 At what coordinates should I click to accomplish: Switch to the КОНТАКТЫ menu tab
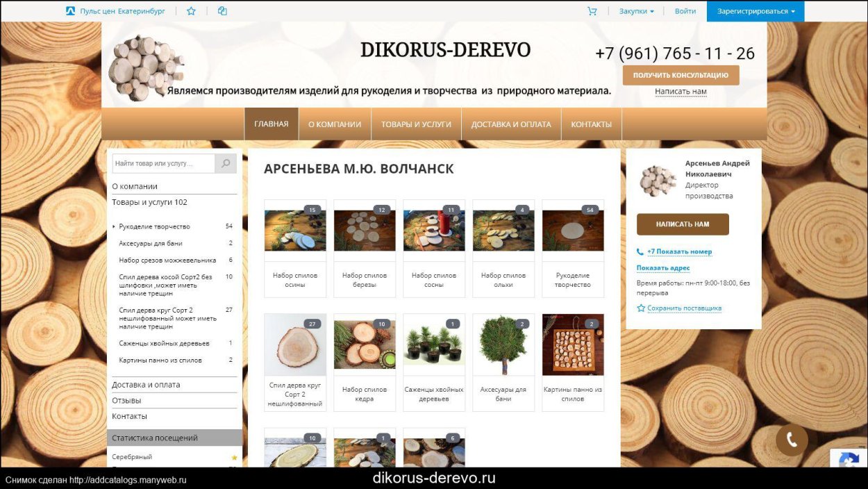(x=591, y=124)
